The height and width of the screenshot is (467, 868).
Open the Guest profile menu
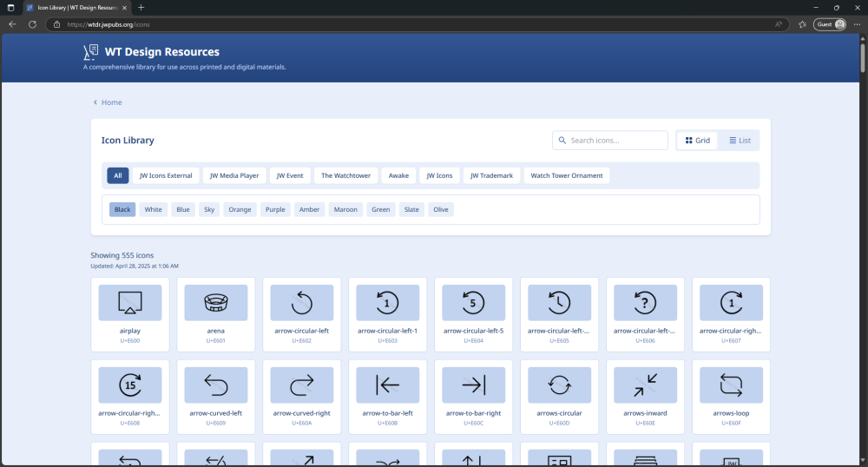[x=830, y=24]
